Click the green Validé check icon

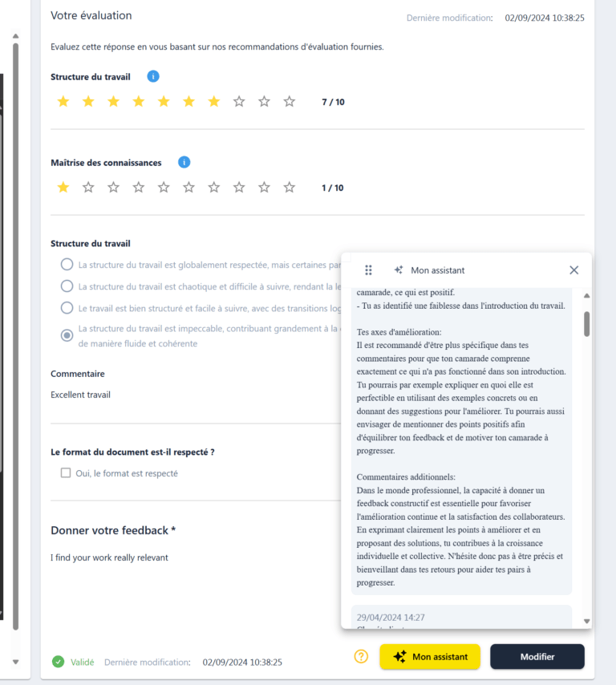[x=58, y=662]
